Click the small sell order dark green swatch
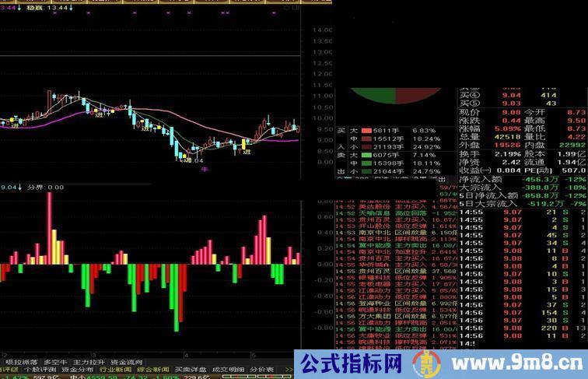Image resolution: width=588 pixels, height=379 pixels. click(366, 171)
